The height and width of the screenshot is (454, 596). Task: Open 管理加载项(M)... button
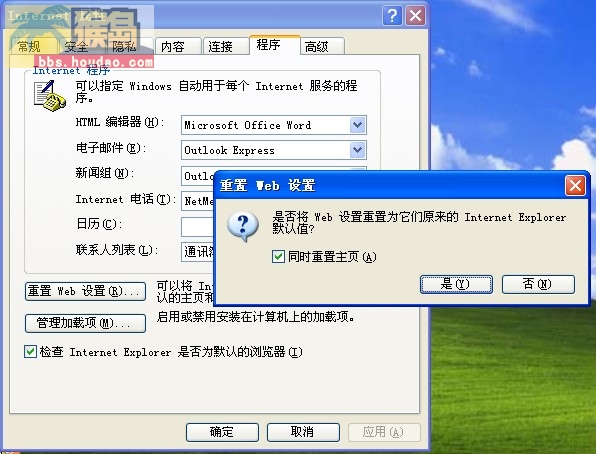(85, 323)
